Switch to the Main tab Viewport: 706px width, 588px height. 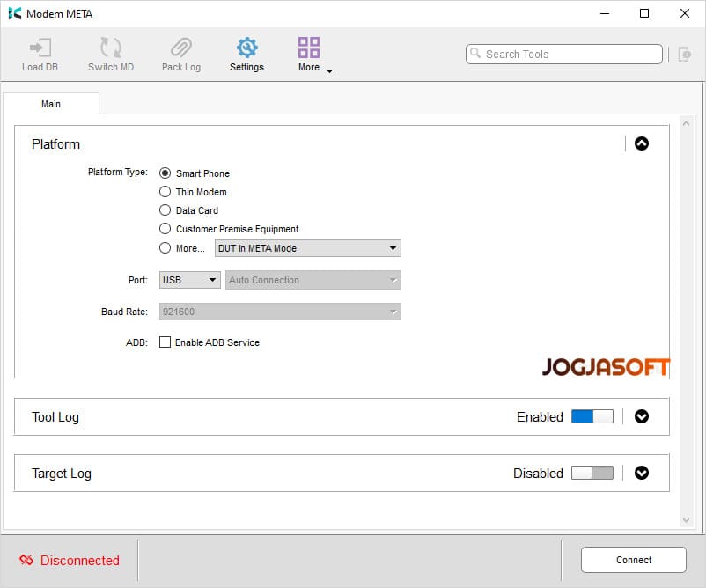(x=51, y=104)
